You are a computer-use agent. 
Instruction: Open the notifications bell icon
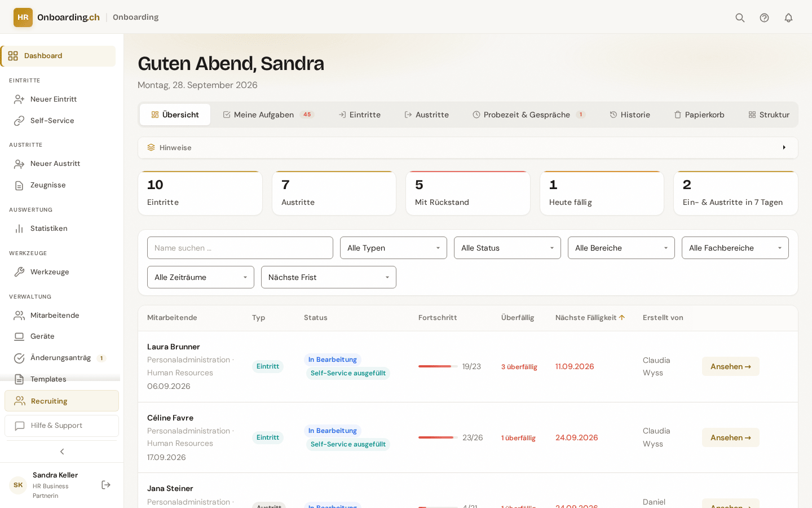788,17
